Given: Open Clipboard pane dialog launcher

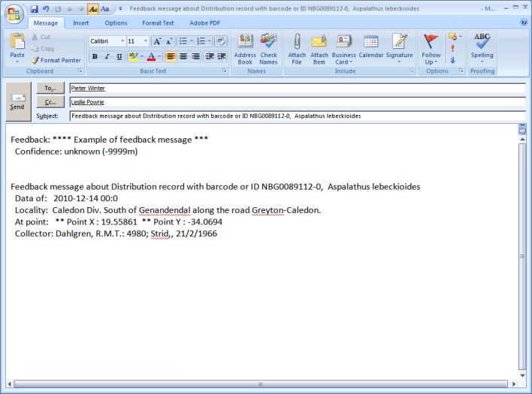Looking at the screenshot, I should (x=80, y=71).
